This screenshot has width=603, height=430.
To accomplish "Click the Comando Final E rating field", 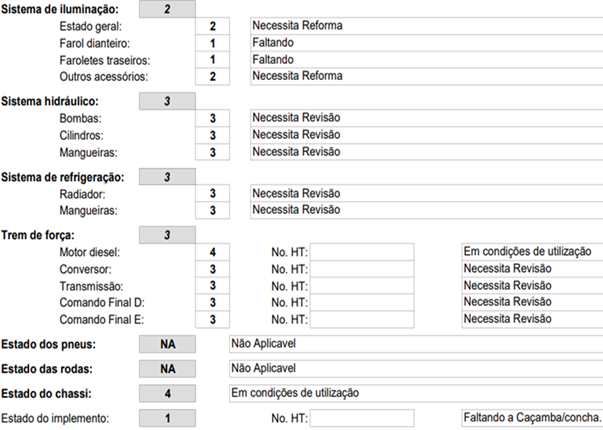I will (213, 319).
